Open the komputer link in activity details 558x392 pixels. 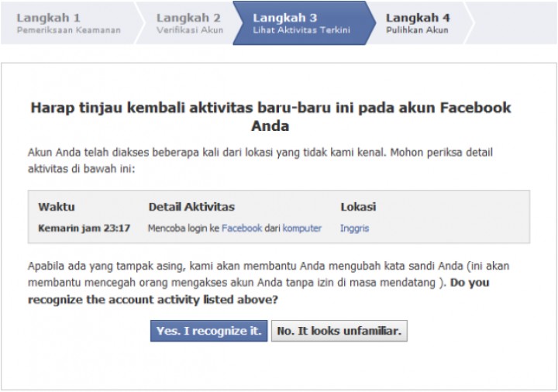301,229
